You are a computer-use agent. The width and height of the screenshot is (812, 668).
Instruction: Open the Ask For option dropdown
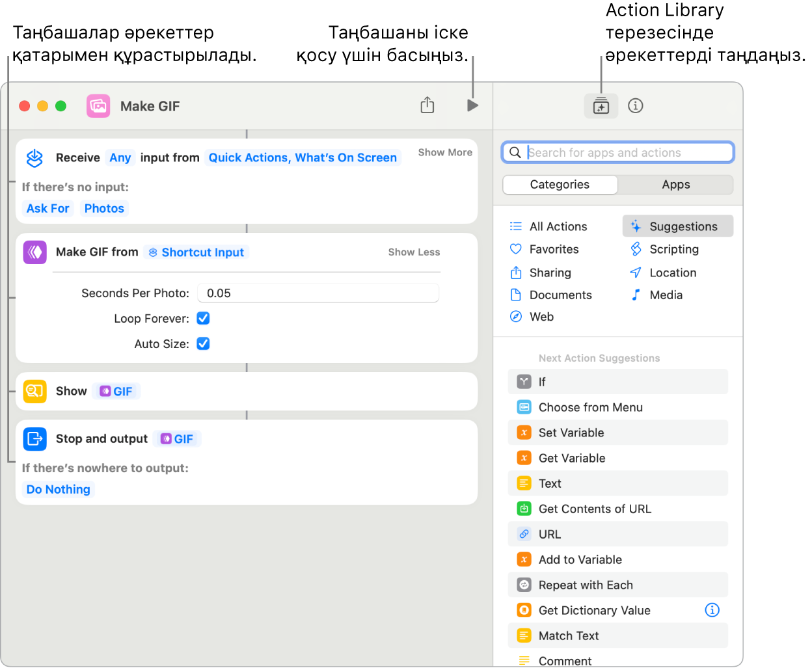point(47,208)
